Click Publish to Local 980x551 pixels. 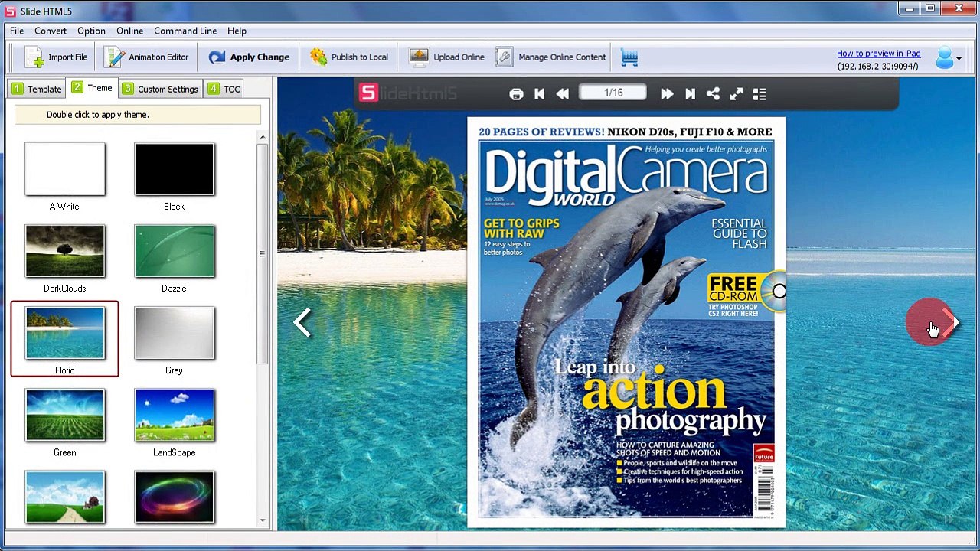[x=348, y=57]
